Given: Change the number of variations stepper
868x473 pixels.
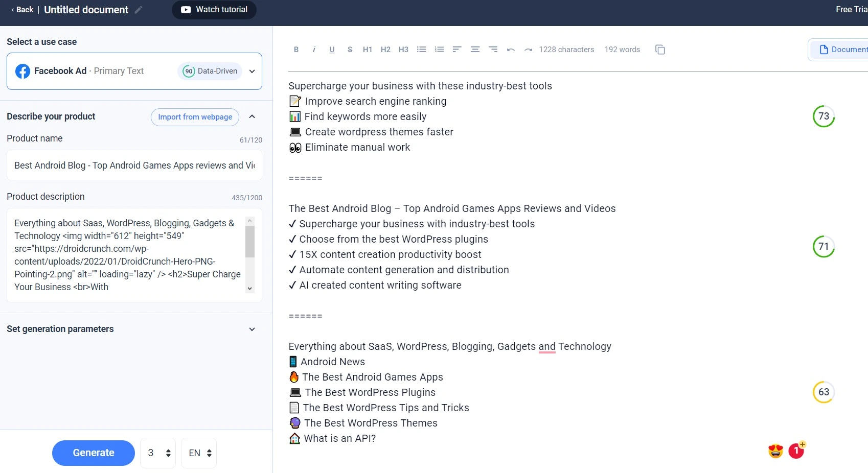Looking at the screenshot, I should point(158,453).
